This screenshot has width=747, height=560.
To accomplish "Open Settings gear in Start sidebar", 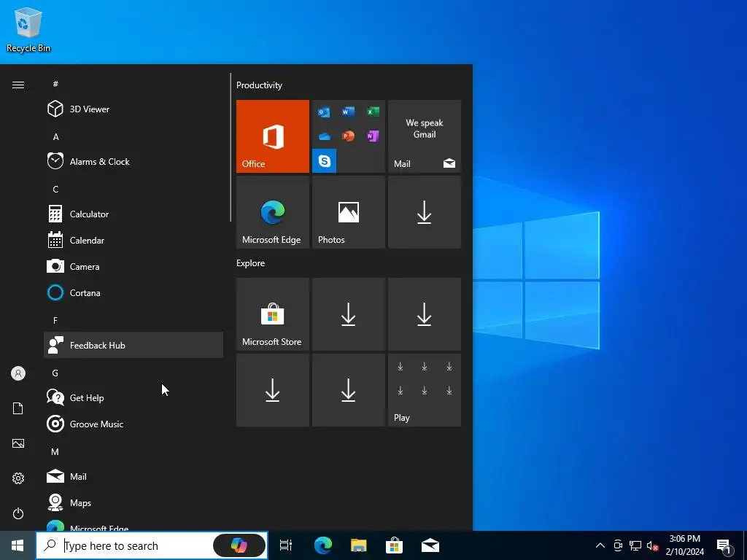I will coord(18,478).
